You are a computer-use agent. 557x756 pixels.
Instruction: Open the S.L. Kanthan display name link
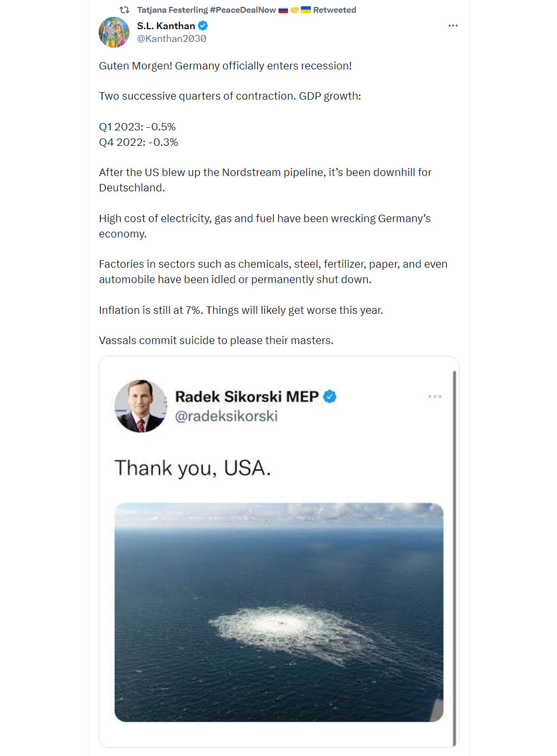point(166,25)
